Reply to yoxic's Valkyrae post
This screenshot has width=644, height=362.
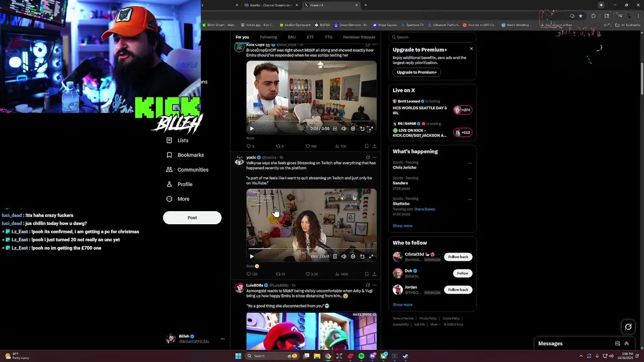[249, 274]
